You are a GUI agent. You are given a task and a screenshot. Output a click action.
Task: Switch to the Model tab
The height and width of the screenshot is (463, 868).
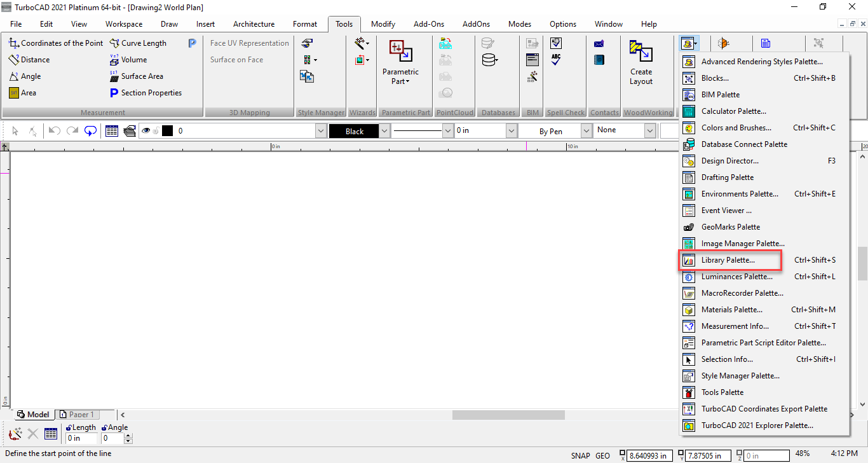tap(33, 415)
